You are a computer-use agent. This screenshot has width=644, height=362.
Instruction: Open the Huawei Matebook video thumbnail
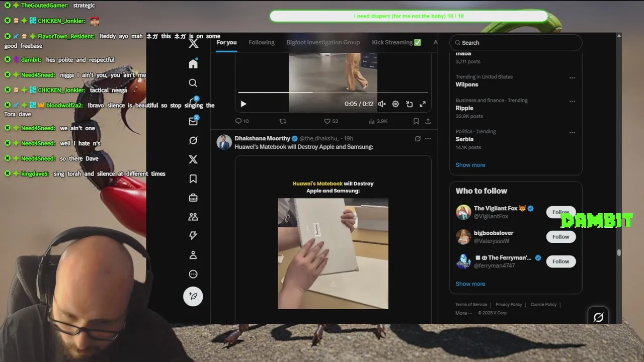click(x=333, y=253)
